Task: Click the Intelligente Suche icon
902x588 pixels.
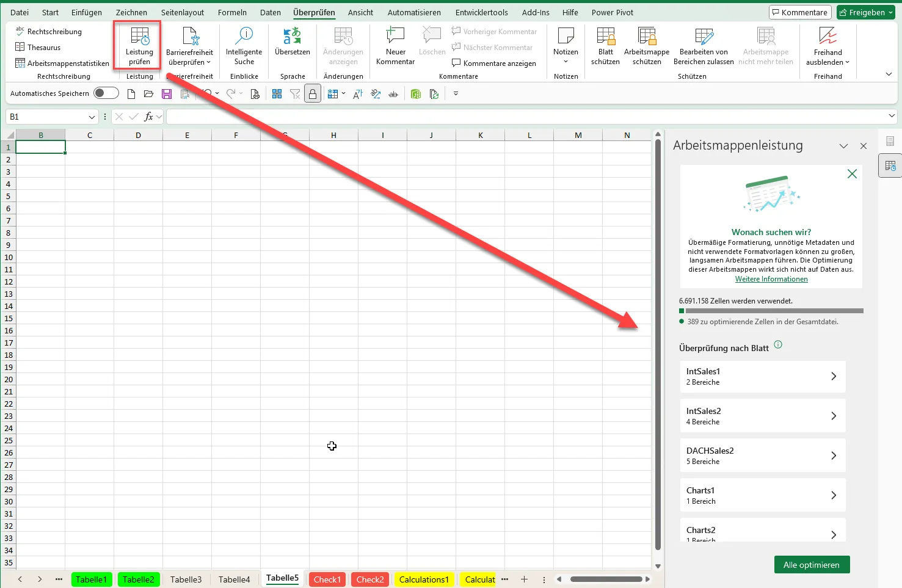Action: coord(244,38)
